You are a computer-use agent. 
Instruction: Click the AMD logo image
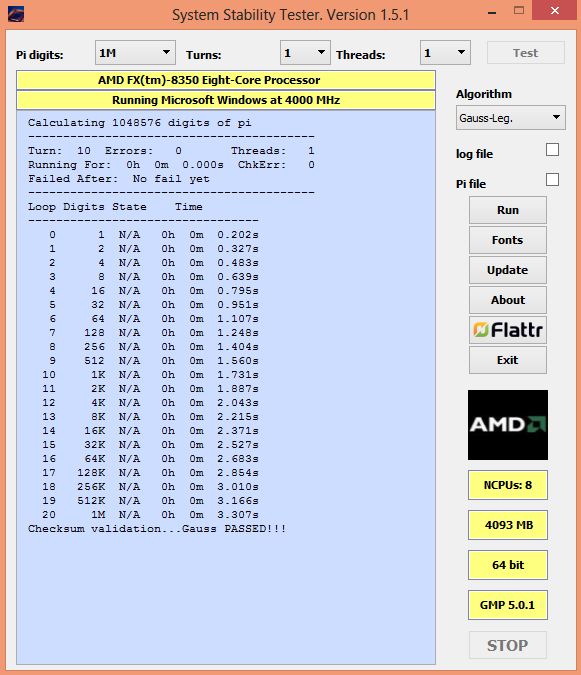pos(508,425)
